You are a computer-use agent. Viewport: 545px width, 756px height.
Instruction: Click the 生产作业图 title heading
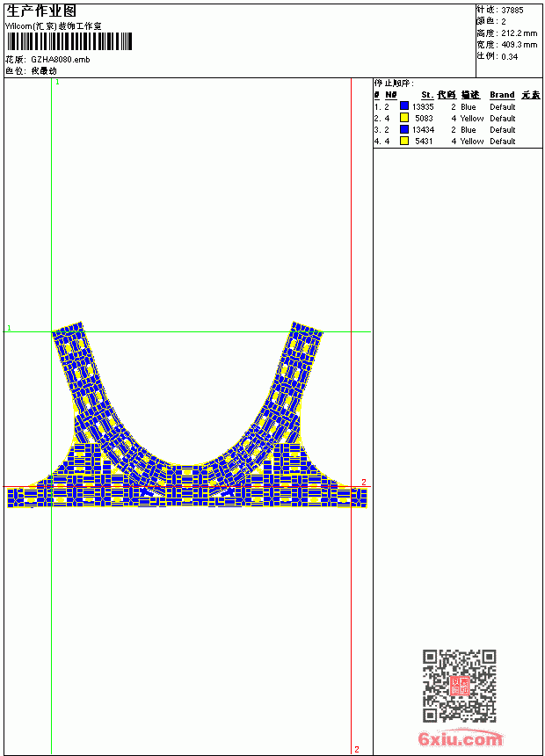(x=41, y=11)
